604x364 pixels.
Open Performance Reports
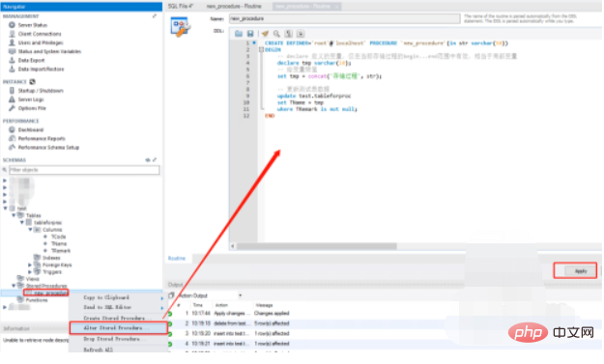(x=42, y=138)
